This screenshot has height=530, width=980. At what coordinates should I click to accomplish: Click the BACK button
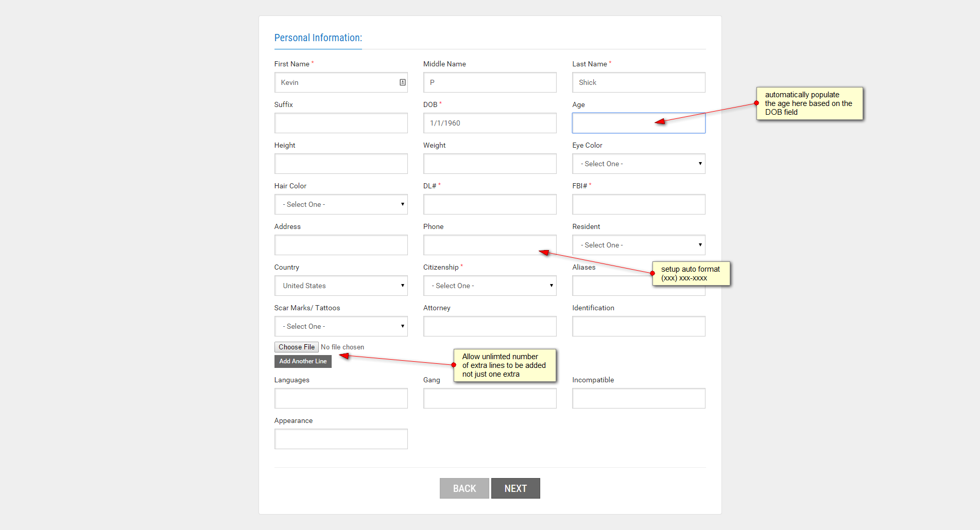pyautogui.click(x=464, y=488)
